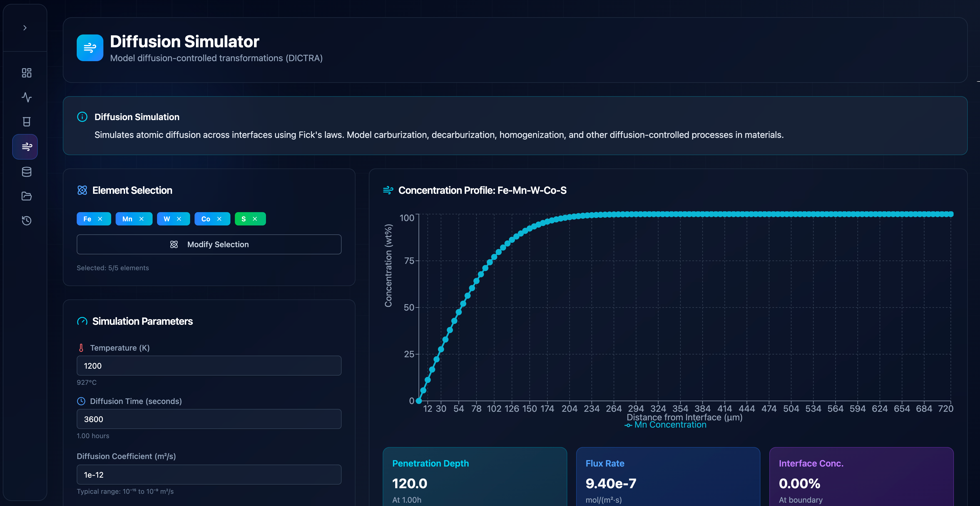
Task: Focus the Diffusion Time seconds field
Action: point(209,419)
